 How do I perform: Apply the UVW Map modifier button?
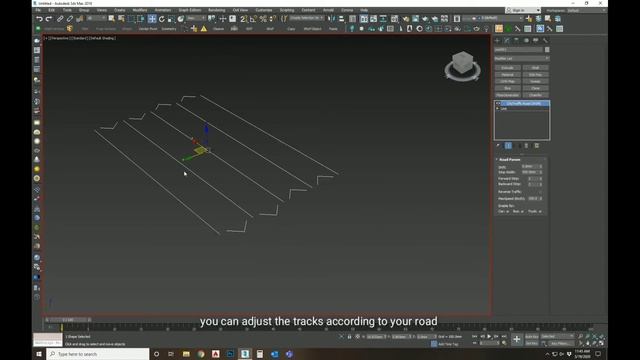[507, 81]
